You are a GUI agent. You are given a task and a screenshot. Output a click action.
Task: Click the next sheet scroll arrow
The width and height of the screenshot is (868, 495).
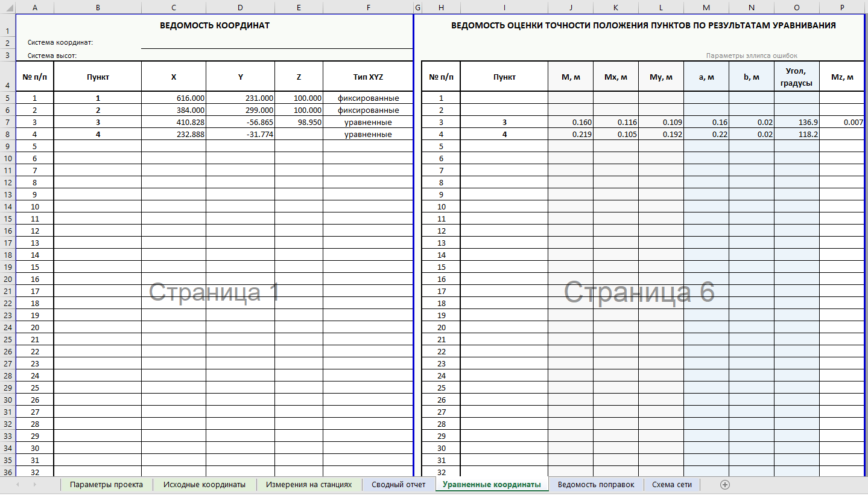click(x=35, y=485)
